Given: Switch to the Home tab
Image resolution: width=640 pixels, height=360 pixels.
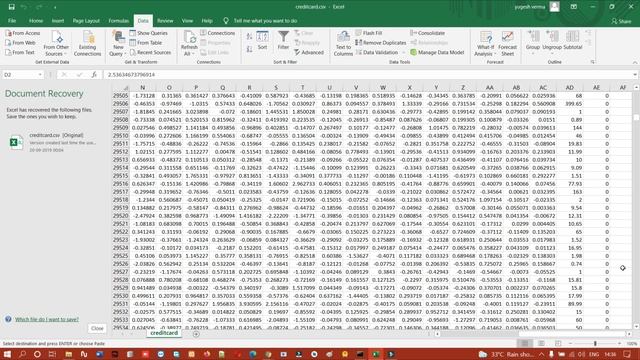Looking at the screenshot, I should pyautogui.click(x=36, y=21).
